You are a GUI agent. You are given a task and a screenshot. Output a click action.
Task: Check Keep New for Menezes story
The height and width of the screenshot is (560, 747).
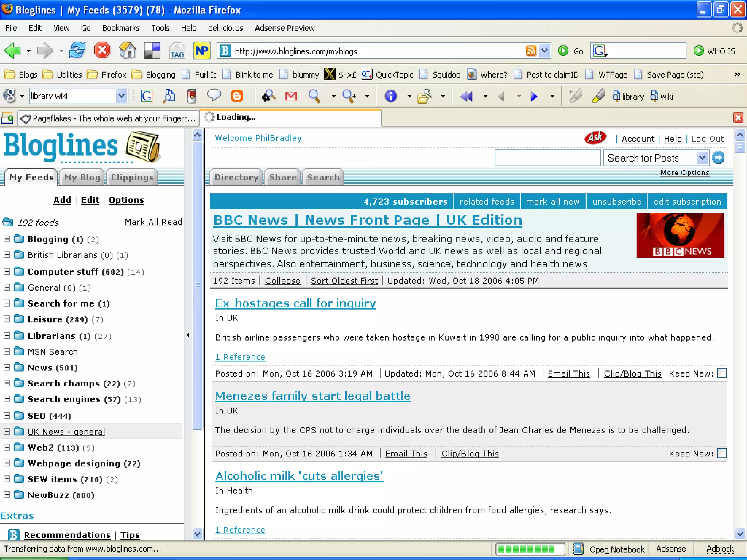(x=721, y=453)
